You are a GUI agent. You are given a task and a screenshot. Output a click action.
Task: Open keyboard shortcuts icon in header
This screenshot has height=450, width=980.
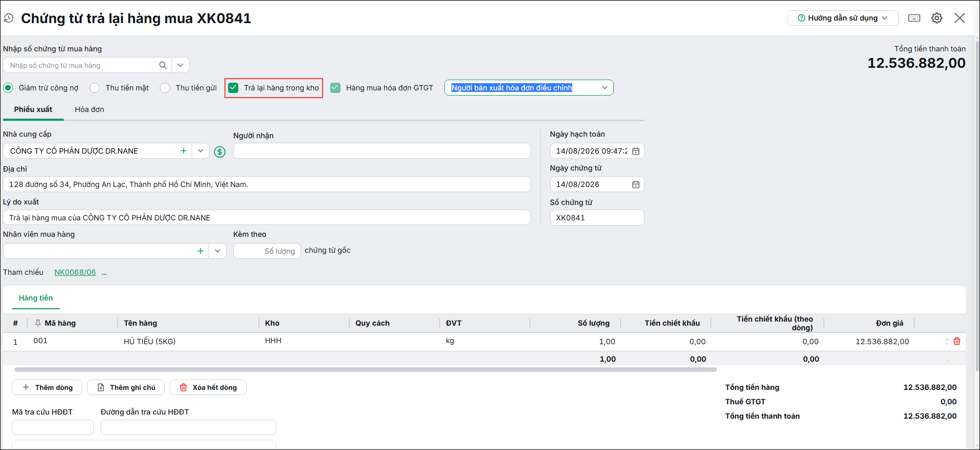[914, 18]
